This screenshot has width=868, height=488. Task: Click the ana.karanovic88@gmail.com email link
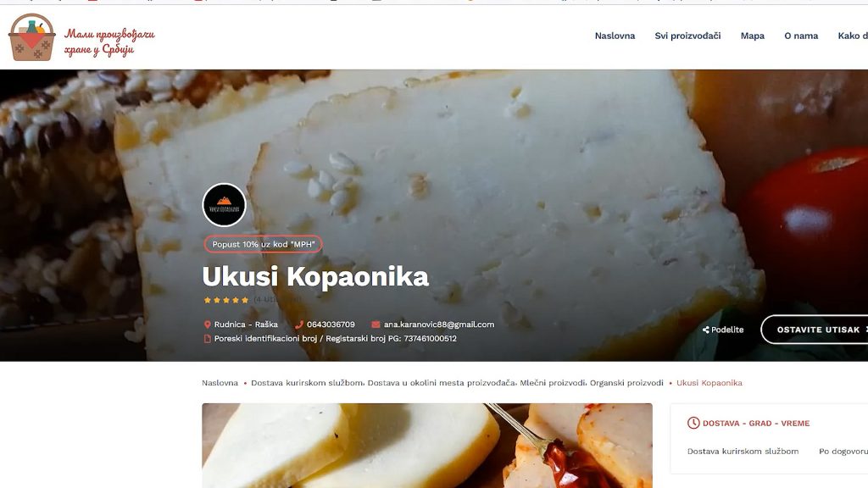coord(439,324)
